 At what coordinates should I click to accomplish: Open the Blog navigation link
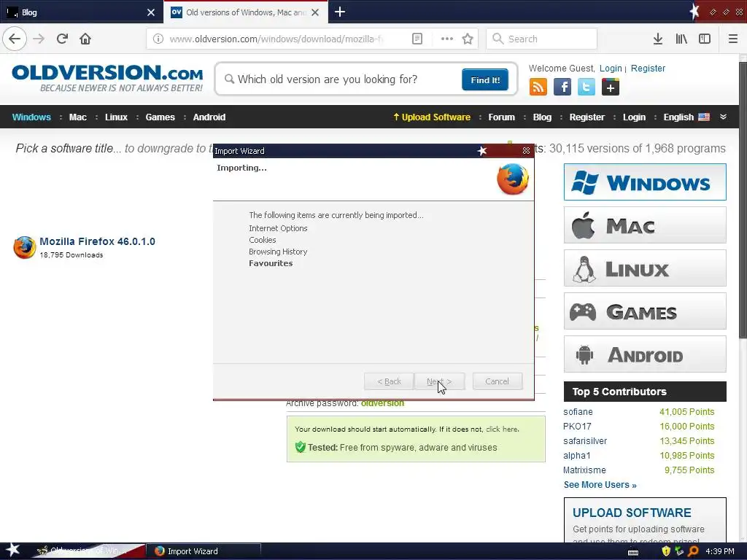pyautogui.click(x=542, y=117)
